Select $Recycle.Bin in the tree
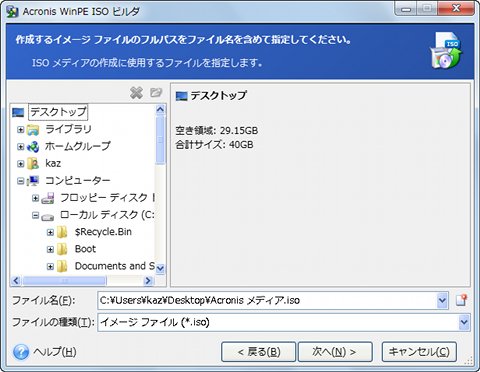 (103, 232)
